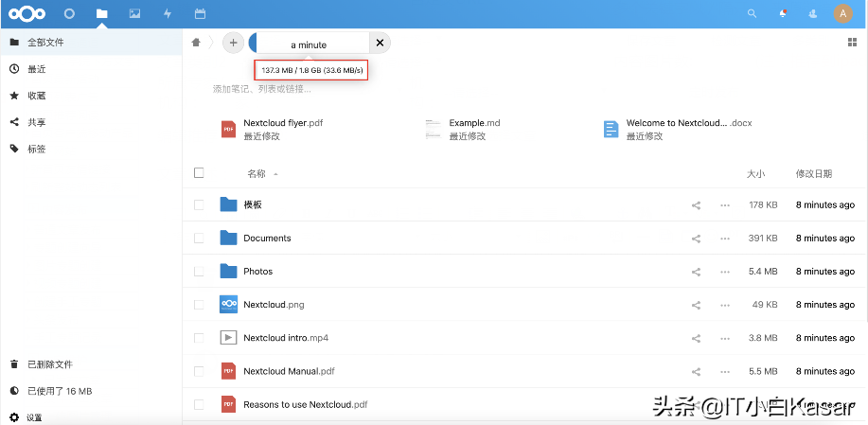Open the Photos app icon
This screenshot has height=425, width=868.
tap(134, 14)
